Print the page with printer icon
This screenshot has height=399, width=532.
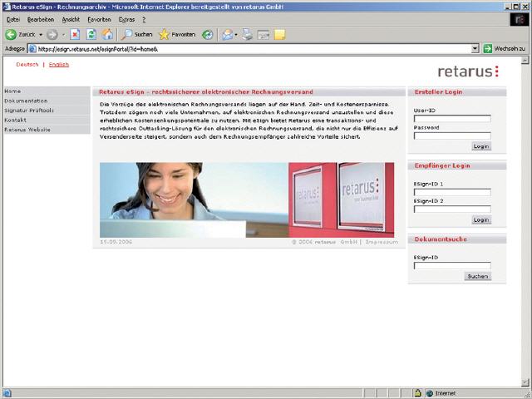click(x=248, y=34)
